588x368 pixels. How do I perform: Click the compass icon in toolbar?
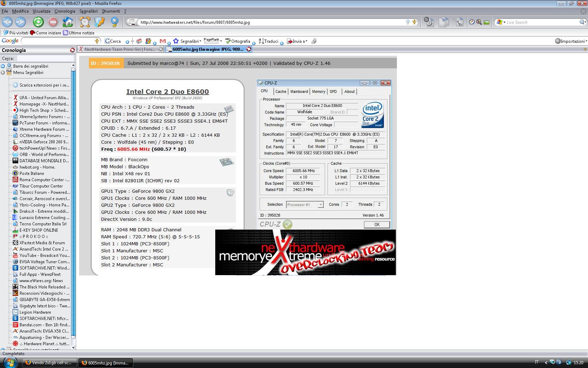[472, 22]
